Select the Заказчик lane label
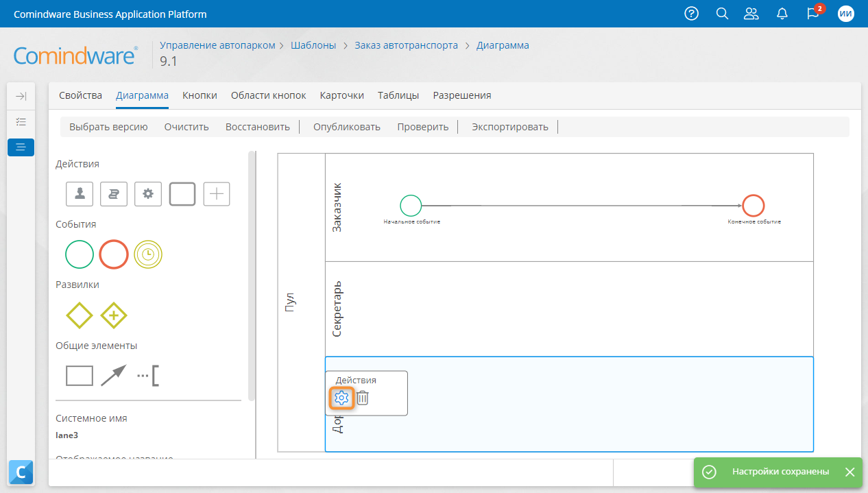The height and width of the screenshot is (493, 868). coord(337,207)
